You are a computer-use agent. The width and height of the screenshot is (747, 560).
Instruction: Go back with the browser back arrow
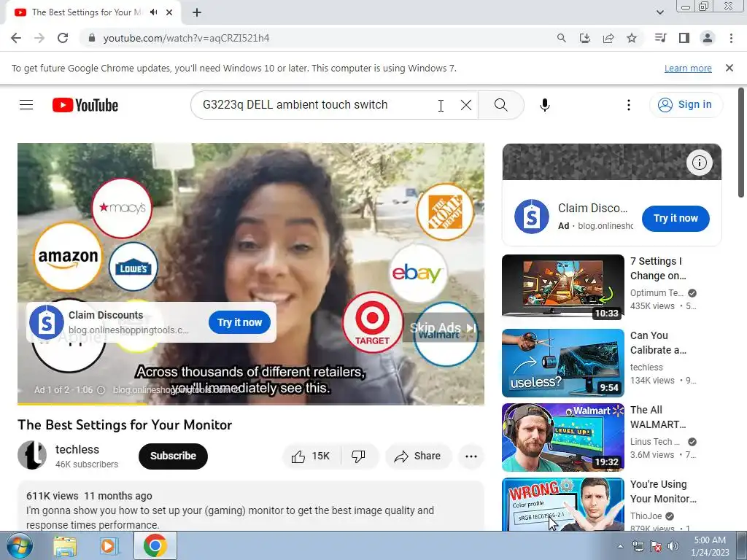(16, 38)
